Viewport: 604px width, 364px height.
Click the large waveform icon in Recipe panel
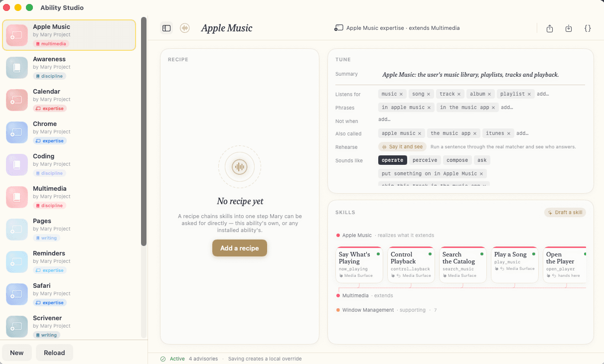point(240,167)
